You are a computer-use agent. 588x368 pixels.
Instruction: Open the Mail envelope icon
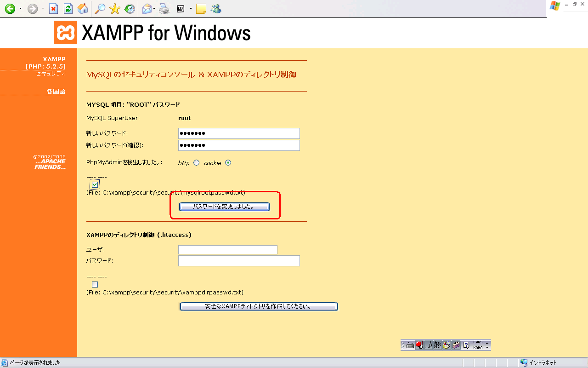click(x=147, y=8)
